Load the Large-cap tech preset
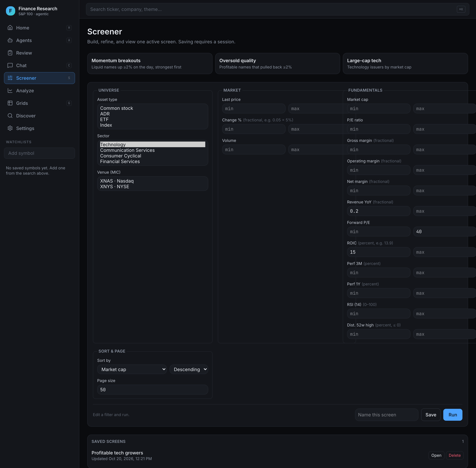Image resolution: width=476 pixels, height=468 pixels. point(405,64)
